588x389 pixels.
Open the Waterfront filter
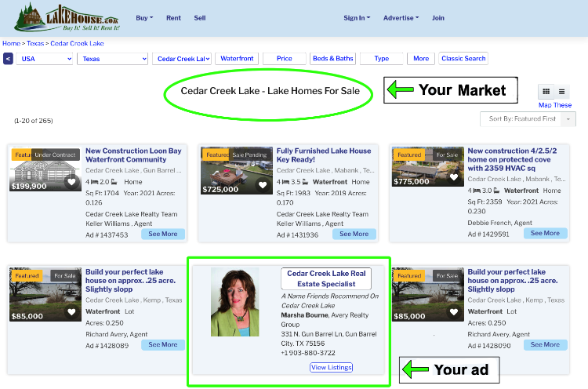[x=237, y=59]
